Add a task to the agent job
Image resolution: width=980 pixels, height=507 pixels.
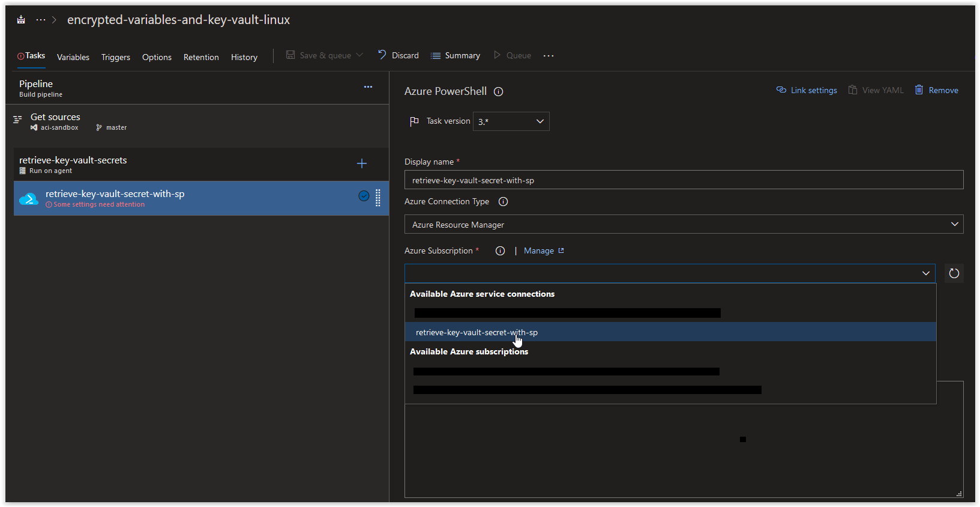click(362, 163)
